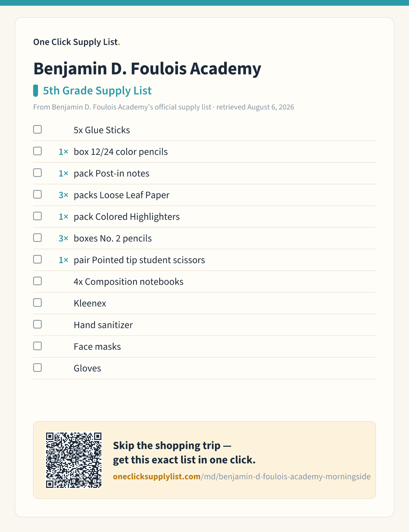Click the One Click Supply List logo
The image size is (409, 532).
pos(77,42)
